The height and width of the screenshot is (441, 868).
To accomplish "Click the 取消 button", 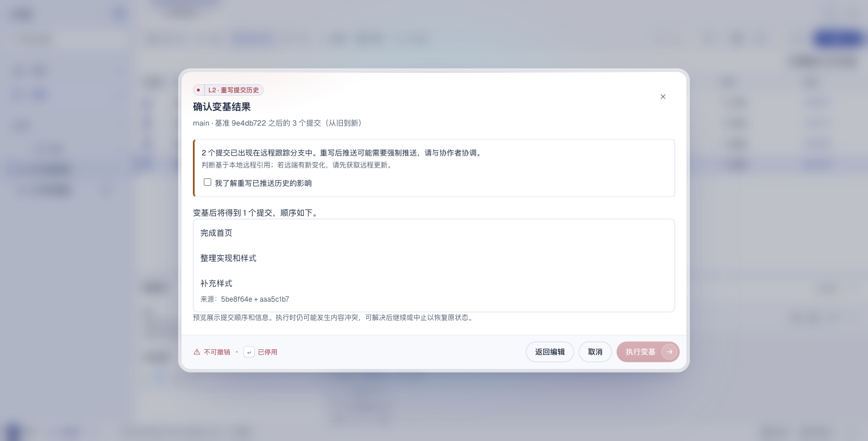I will click(595, 352).
